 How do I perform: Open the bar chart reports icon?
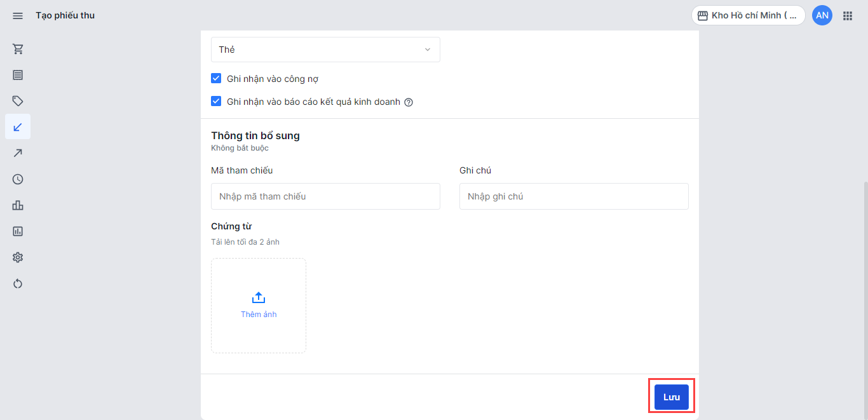click(18, 205)
